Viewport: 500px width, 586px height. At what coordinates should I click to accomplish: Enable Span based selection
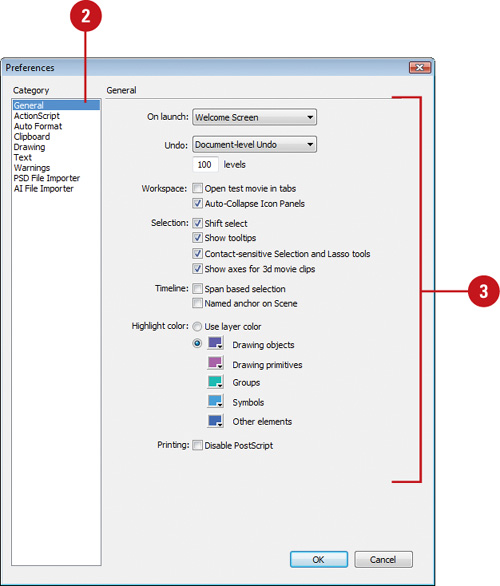[x=197, y=289]
